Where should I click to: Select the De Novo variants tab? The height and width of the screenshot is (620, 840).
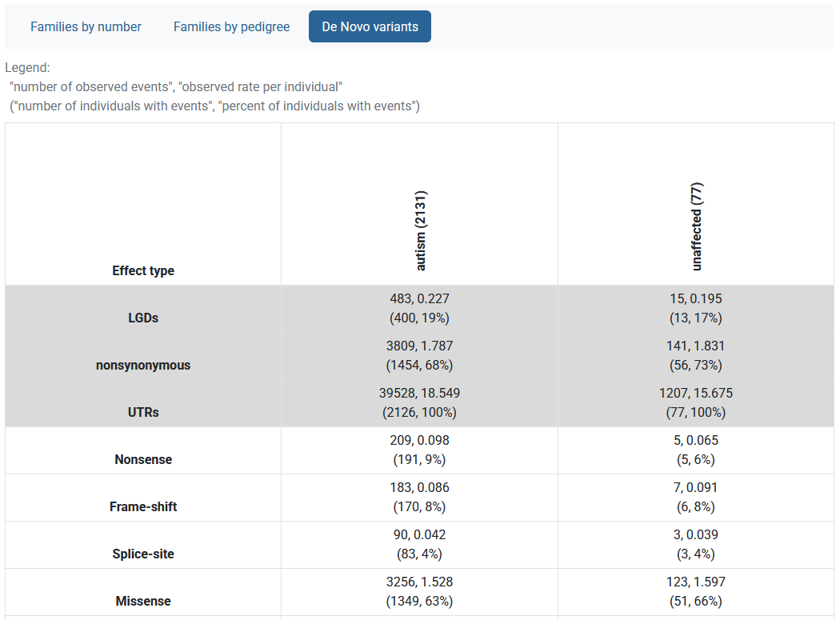pyautogui.click(x=370, y=26)
